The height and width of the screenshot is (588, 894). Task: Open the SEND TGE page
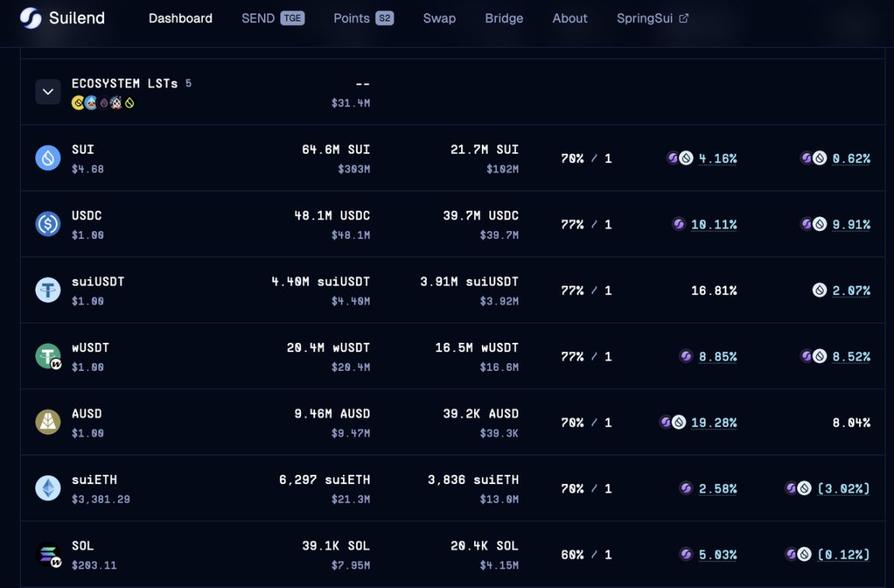click(272, 18)
